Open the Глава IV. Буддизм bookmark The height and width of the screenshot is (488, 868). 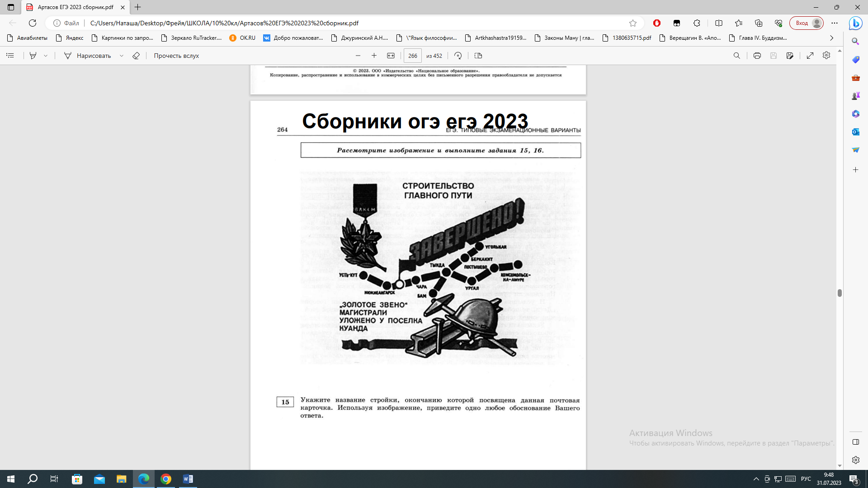click(758, 38)
